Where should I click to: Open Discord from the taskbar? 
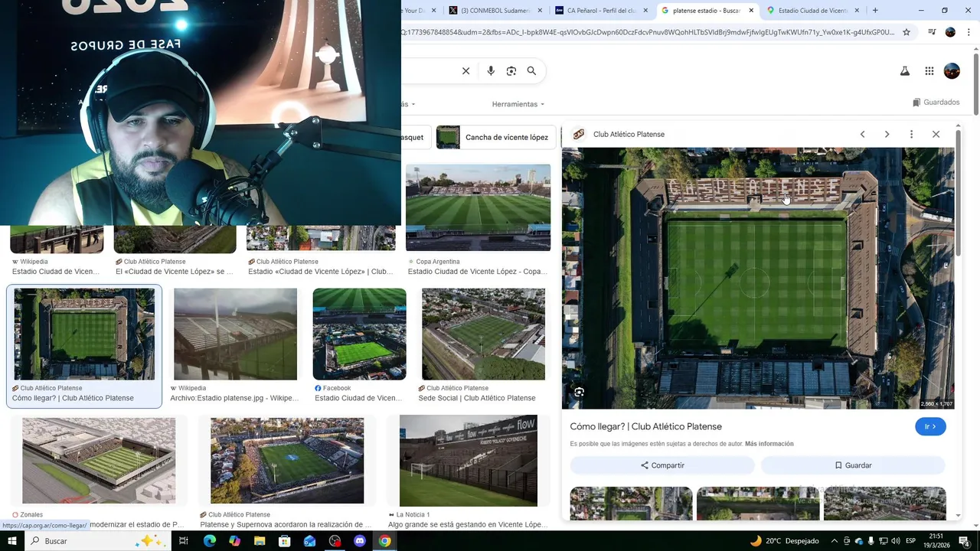tap(360, 541)
